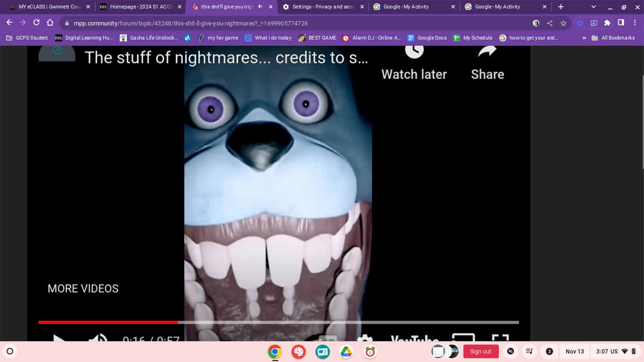Open a new browser tab
The width and height of the screenshot is (644, 362).
561,7
